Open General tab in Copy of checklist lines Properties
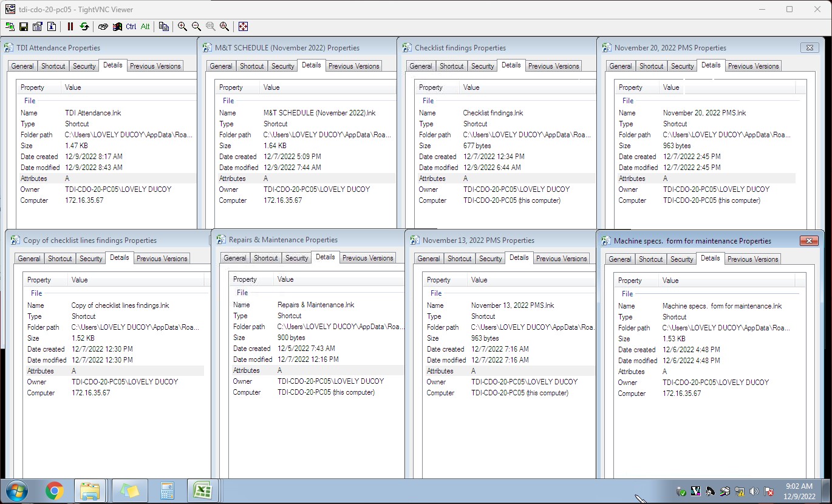This screenshot has height=504, width=832. [x=29, y=259]
